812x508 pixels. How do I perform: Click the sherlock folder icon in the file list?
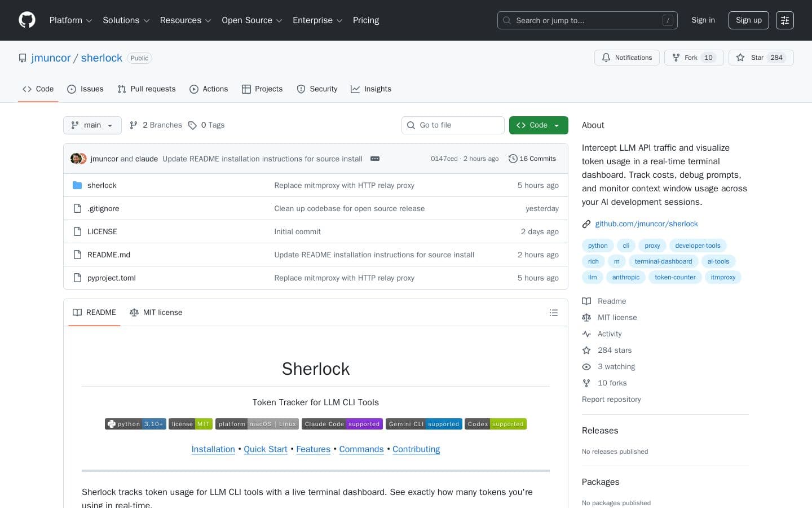point(77,185)
